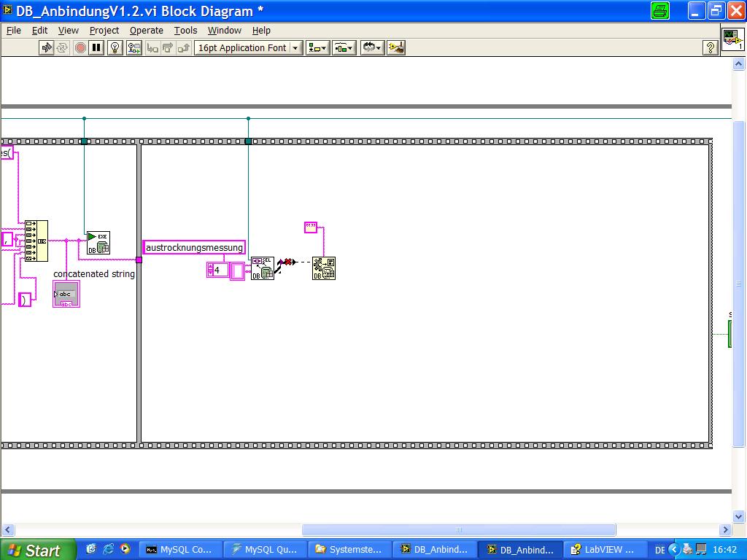Select the comma string constant
Screen dimensions: 747x560
pyautogui.click(x=7, y=238)
